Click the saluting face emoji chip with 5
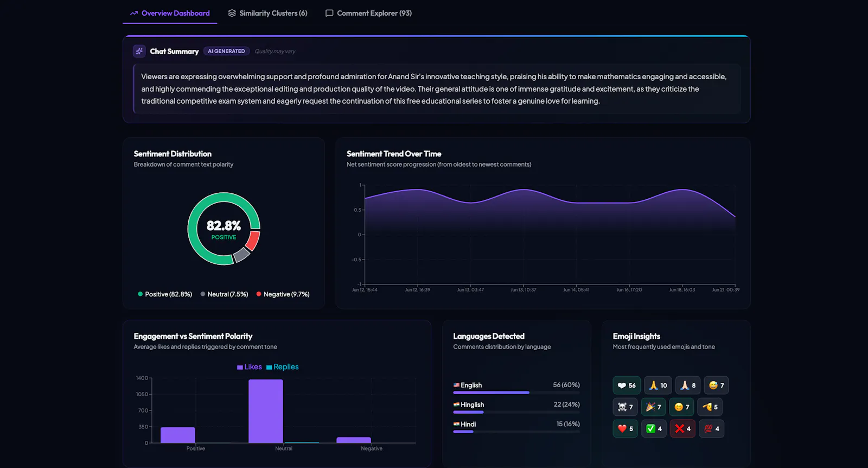This screenshot has width=868, height=468. click(x=710, y=407)
